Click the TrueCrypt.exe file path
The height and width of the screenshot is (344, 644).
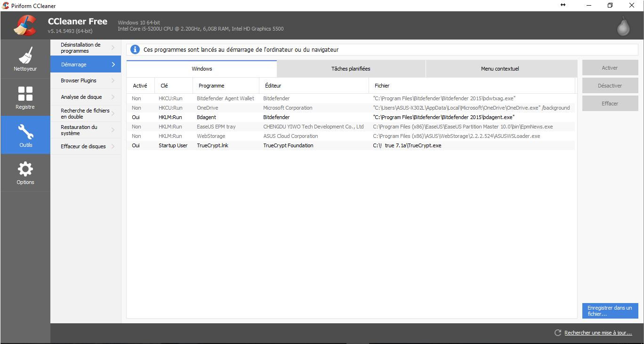click(407, 145)
